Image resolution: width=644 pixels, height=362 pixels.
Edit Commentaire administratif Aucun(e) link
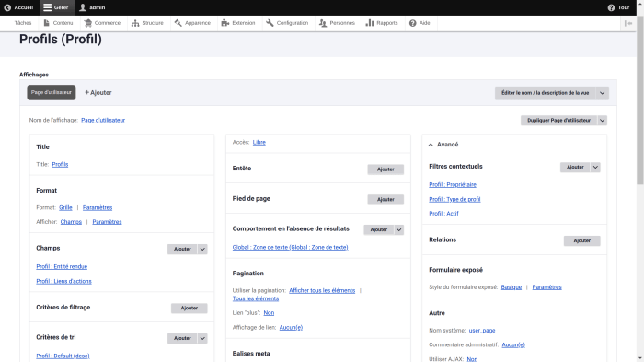513,344
